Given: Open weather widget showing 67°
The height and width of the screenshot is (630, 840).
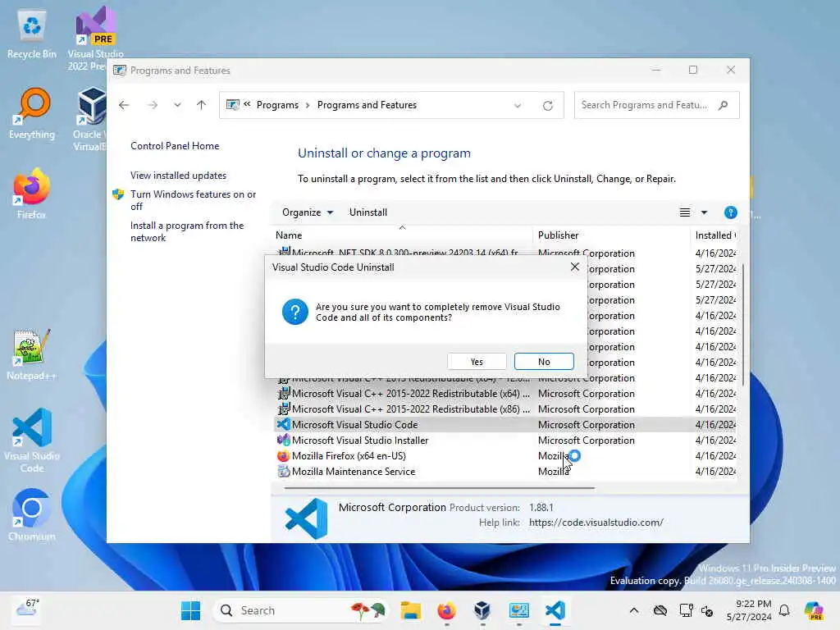Looking at the screenshot, I should (x=27, y=609).
